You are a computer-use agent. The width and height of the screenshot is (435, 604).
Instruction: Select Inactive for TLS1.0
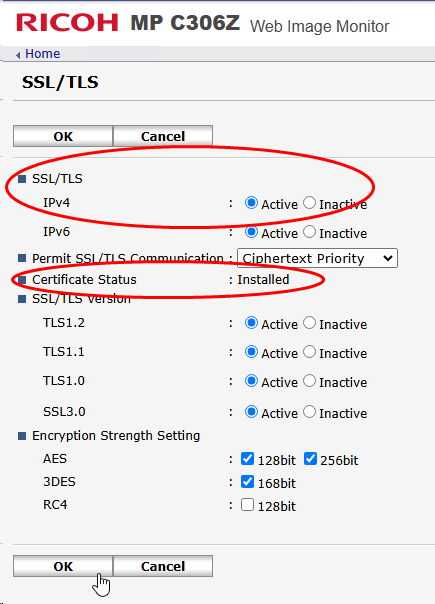pos(309,381)
